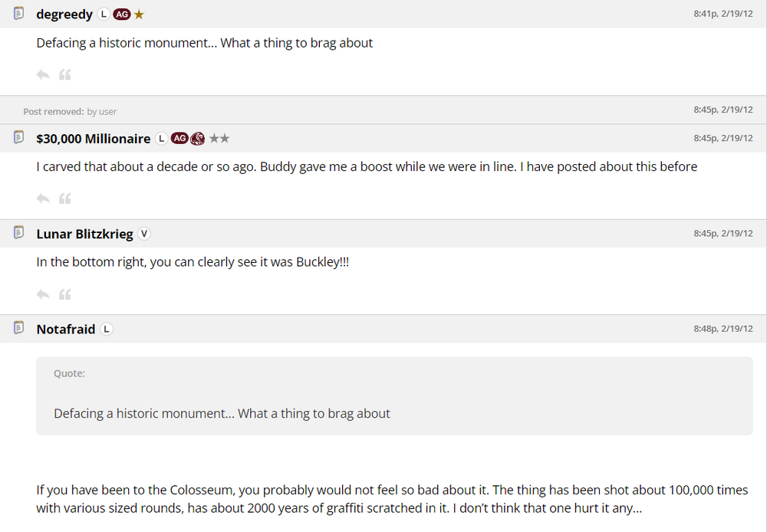Click the post icon beside $30,000 Millionaire
Viewport: 767px width, 532px height.
point(19,137)
